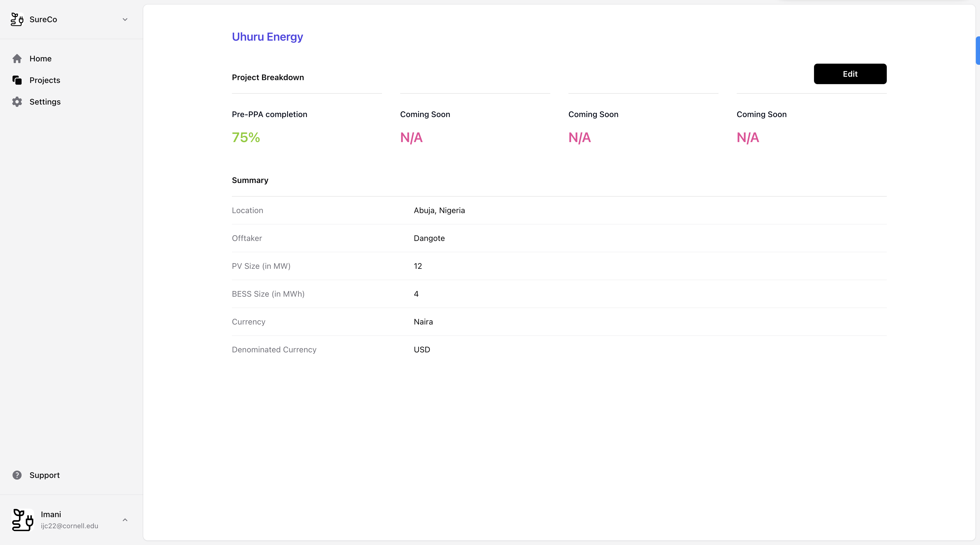This screenshot has height=545, width=980.
Task: Open the Support page link
Action: point(45,475)
